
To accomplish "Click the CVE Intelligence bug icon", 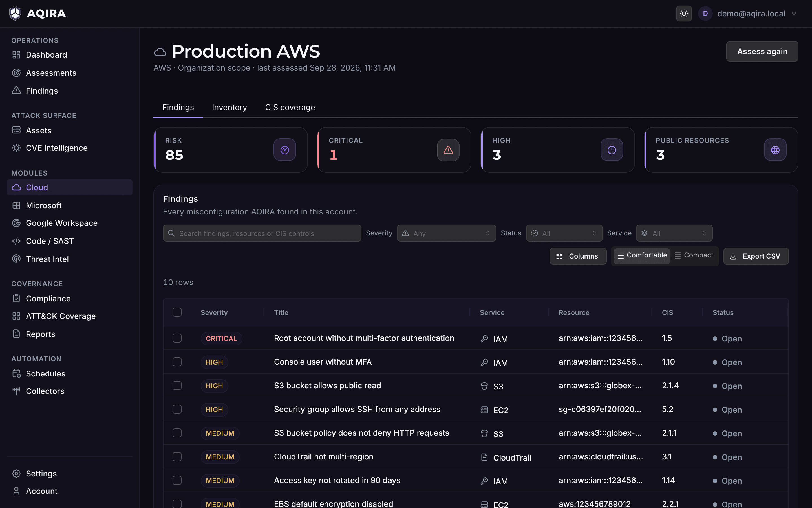I will pyautogui.click(x=16, y=148).
